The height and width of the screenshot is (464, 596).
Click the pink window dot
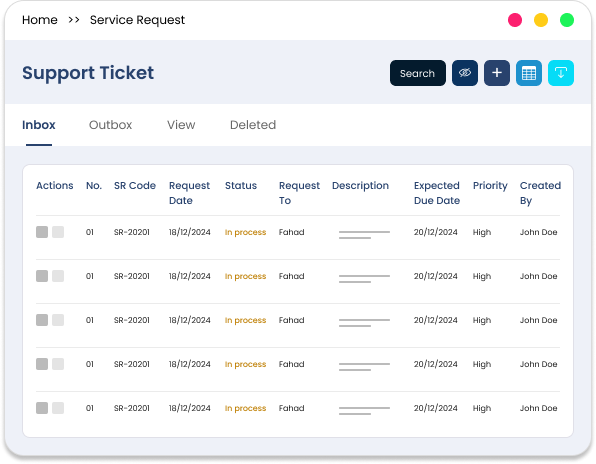pyautogui.click(x=515, y=20)
